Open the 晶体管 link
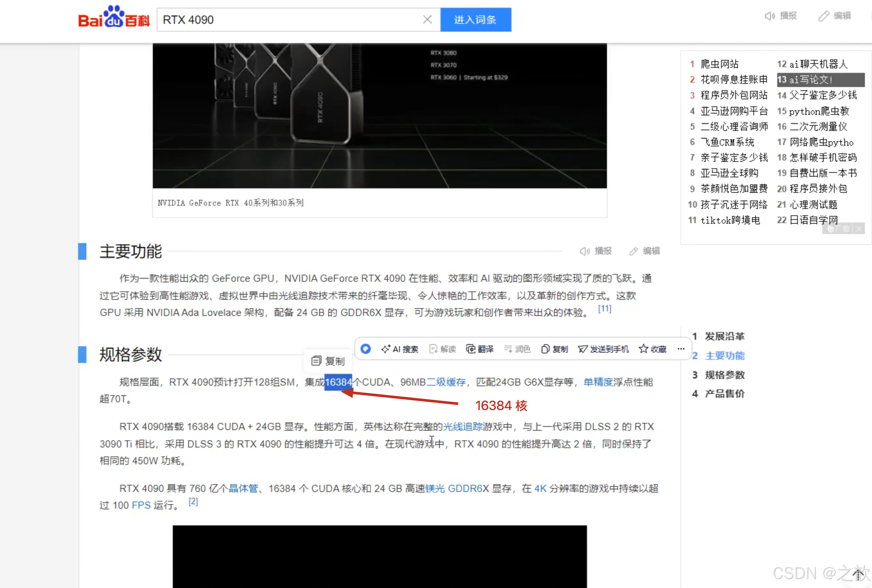872x588 pixels. 243,489
